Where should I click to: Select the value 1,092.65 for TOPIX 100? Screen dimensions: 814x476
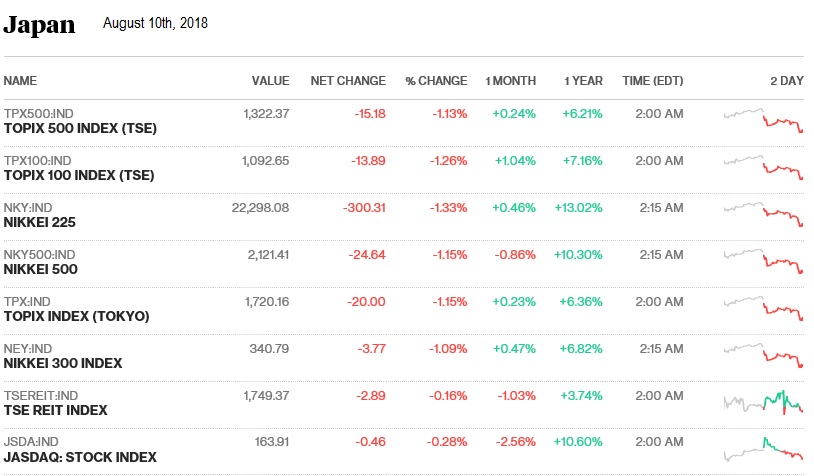pos(265,161)
